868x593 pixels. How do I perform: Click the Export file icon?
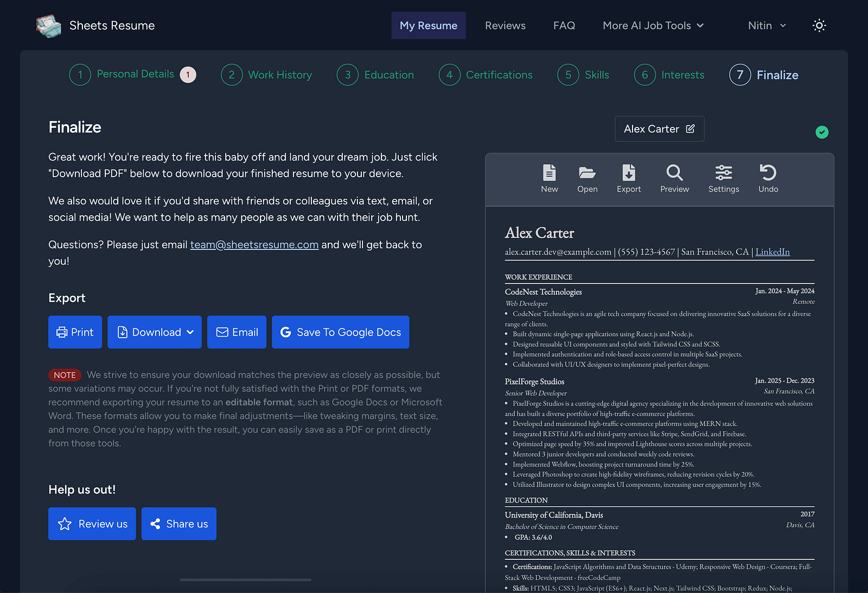click(x=629, y=172)
